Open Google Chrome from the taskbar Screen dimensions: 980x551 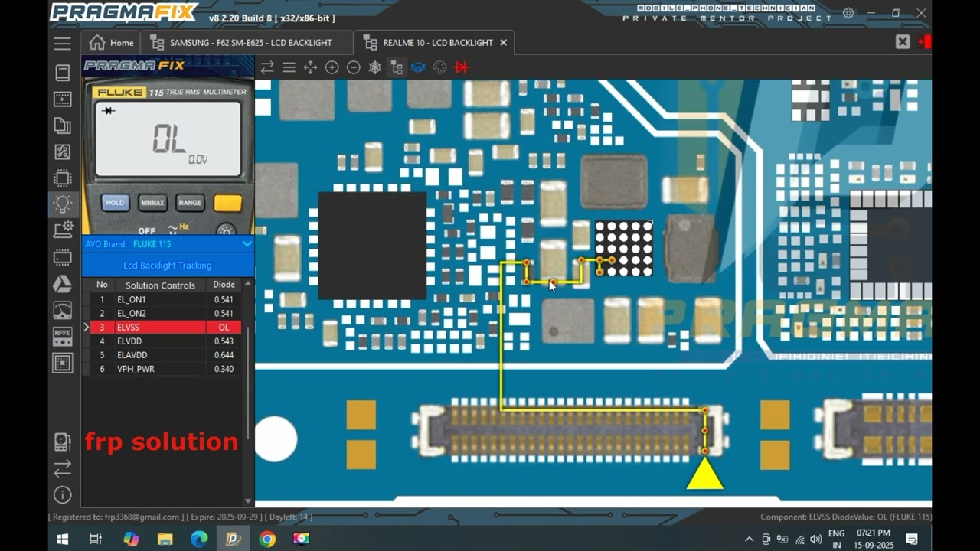[x=267, y=539]
